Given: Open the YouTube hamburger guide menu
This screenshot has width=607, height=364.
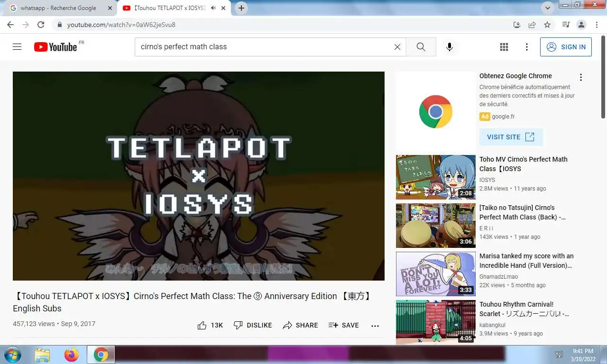Looking at the screenshot, I should (17, 47).
